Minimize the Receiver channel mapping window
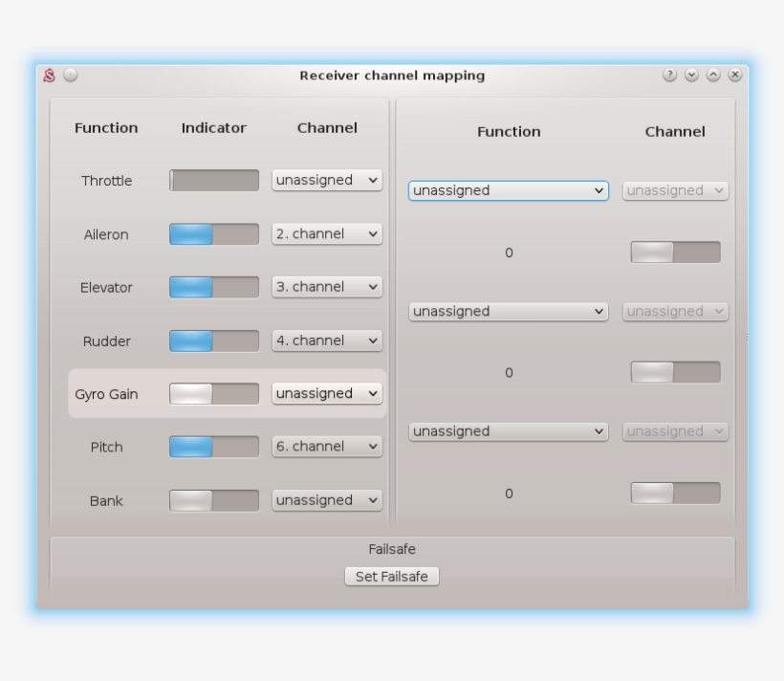 pos(691,75)
